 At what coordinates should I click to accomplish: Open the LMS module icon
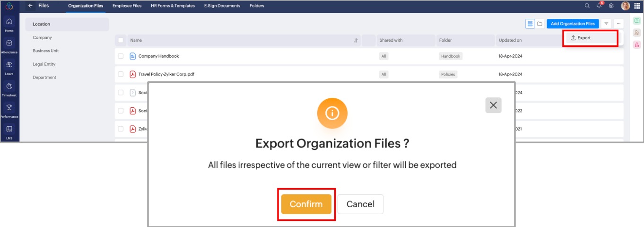[9, 129]
